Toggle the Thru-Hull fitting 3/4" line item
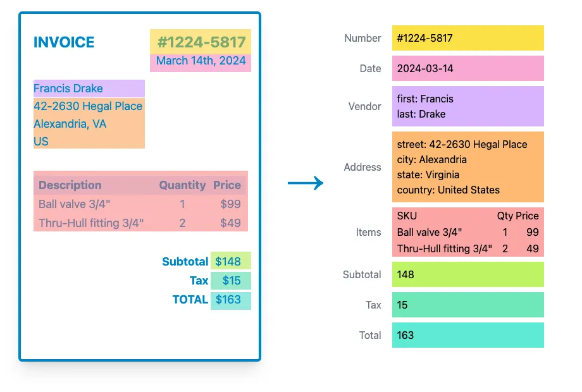The height and width of the screenshot is (392, 582). tap(139, 223)
